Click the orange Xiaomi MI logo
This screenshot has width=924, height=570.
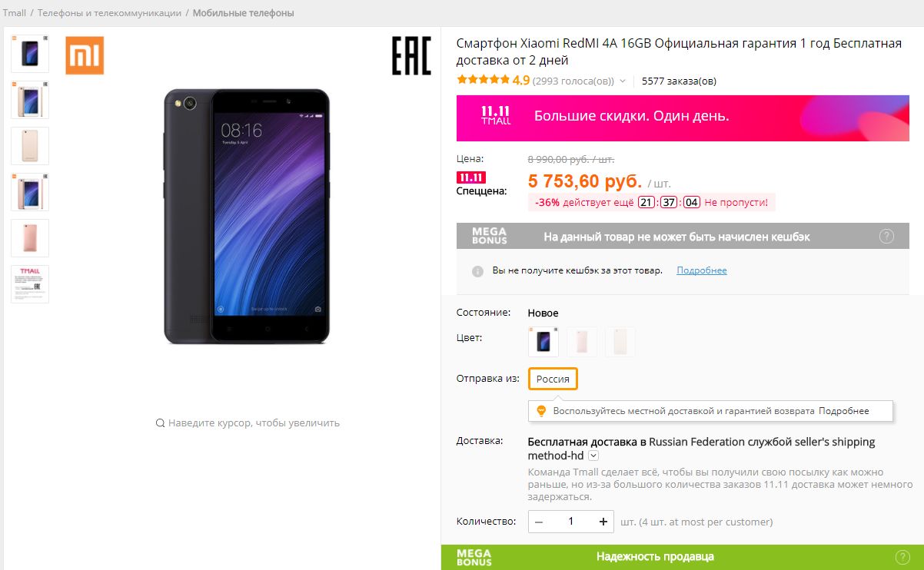[x=85, y=55]
